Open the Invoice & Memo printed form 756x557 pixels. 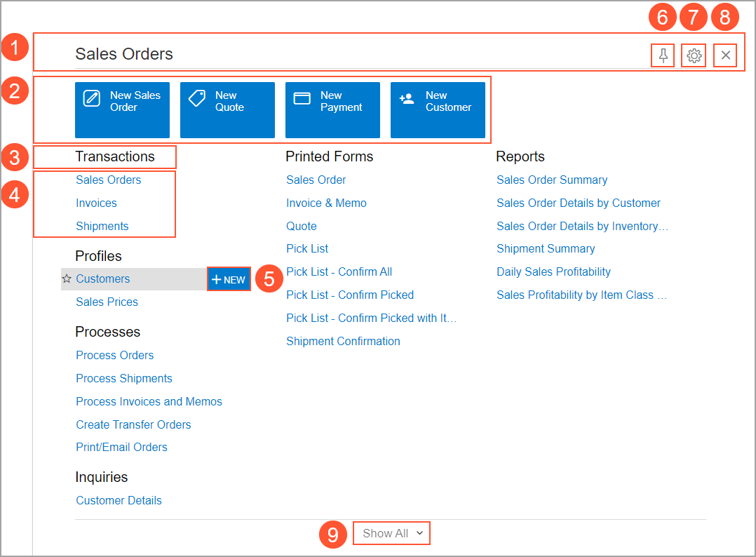326,203
